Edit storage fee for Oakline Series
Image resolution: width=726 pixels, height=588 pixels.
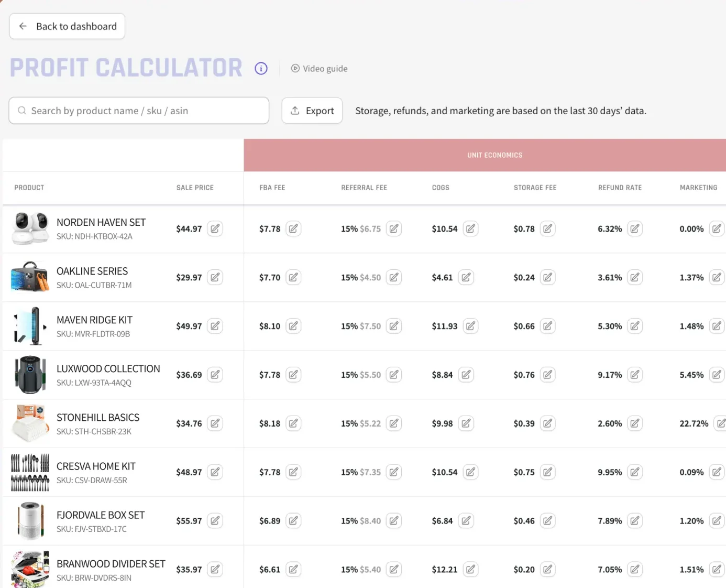point(547,277)
